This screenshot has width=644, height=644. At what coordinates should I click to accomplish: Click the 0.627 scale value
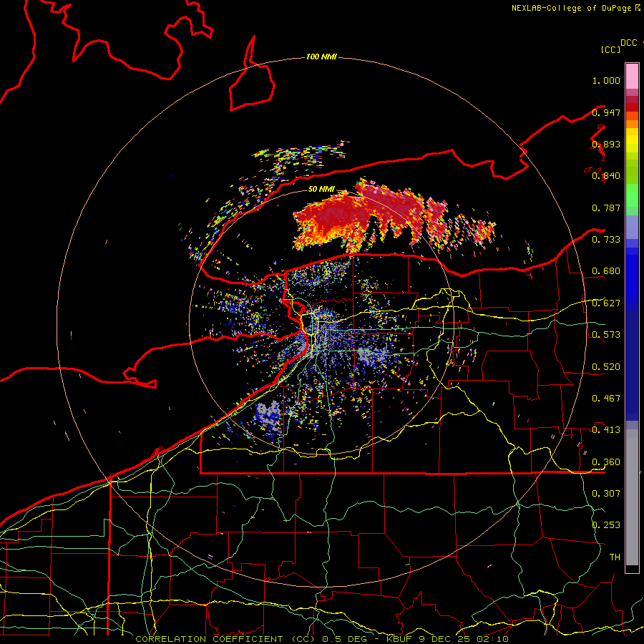[x=606, y=303]
